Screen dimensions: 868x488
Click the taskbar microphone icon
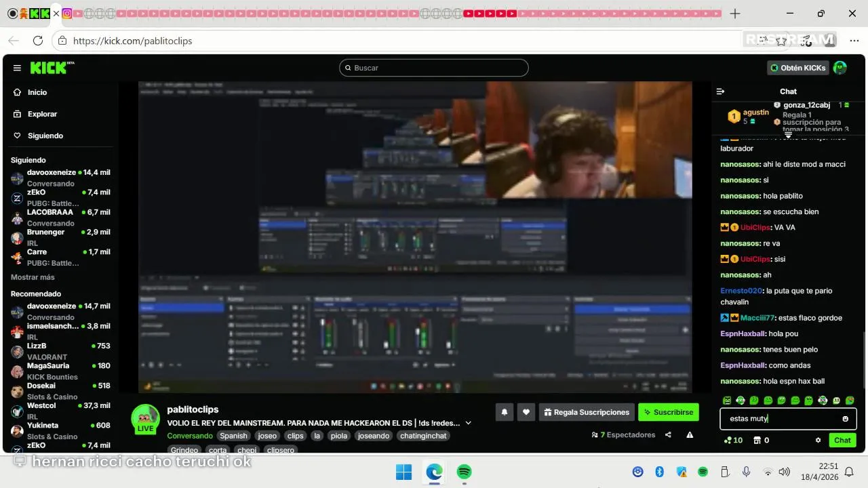[746, 472]
